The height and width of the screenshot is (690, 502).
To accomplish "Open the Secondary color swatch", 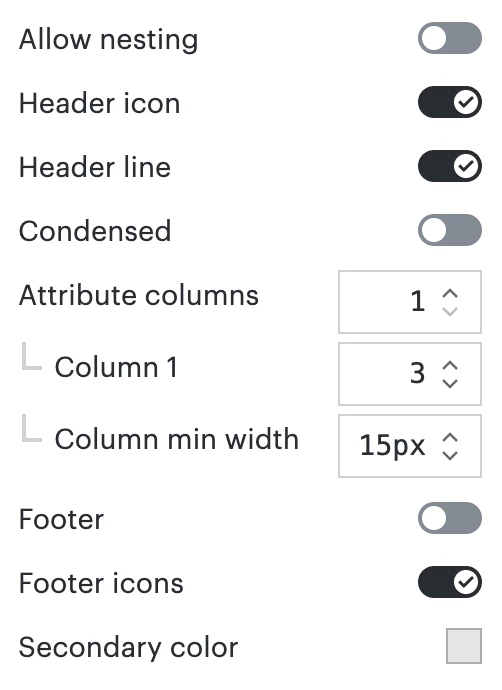I will pos(464,646).
